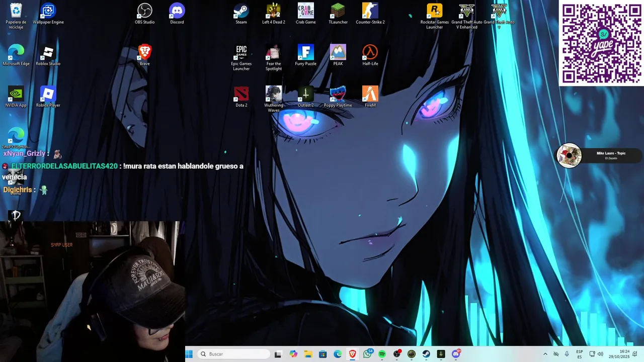Select the Microsoft Edge desktop shortcut
Viewport: 644px width, 362px height.
[x=16, y=55]
